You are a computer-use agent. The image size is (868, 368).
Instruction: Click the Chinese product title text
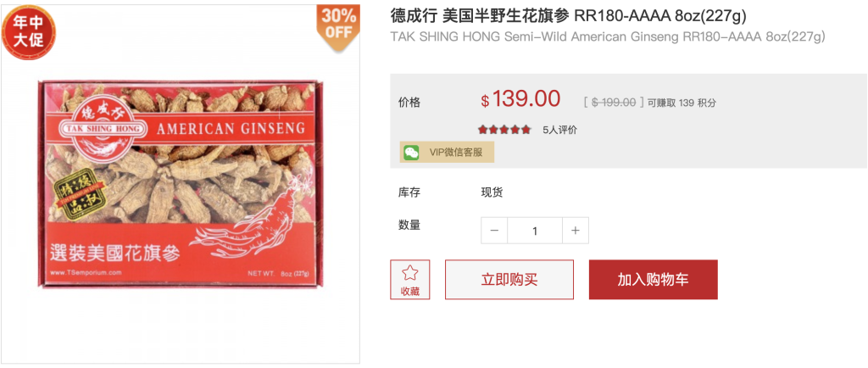569,16
